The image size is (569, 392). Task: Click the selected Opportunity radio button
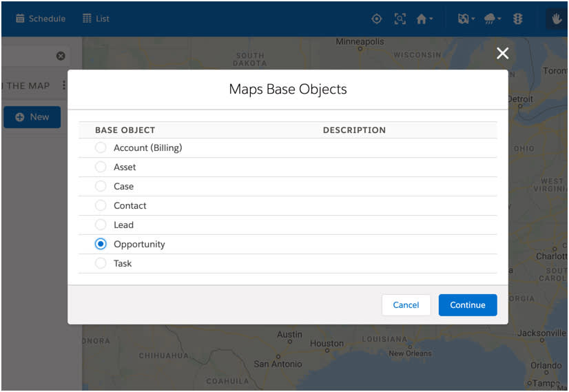(x=101, y=244)
